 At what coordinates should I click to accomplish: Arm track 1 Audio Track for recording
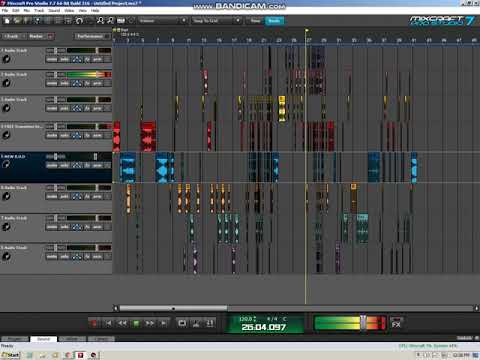(97, 59)
